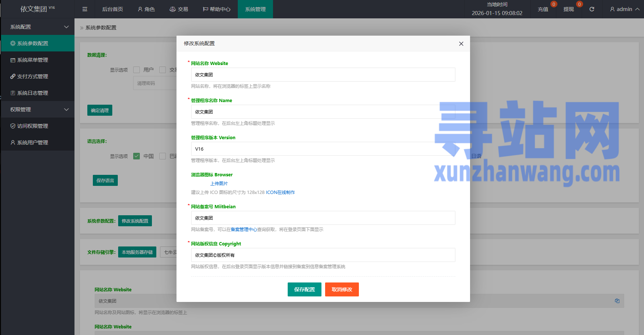Click the 网站备案号 Miitbeian input field

coord(323,218)
